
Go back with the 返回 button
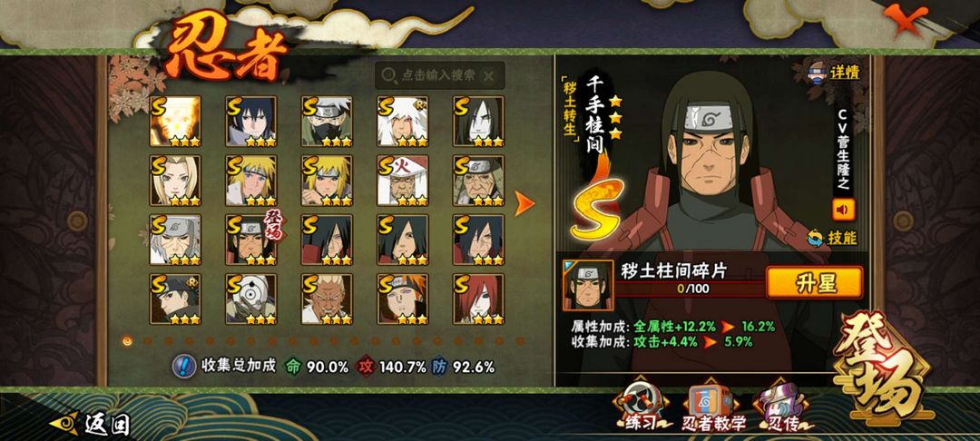(x=89, y=424)
